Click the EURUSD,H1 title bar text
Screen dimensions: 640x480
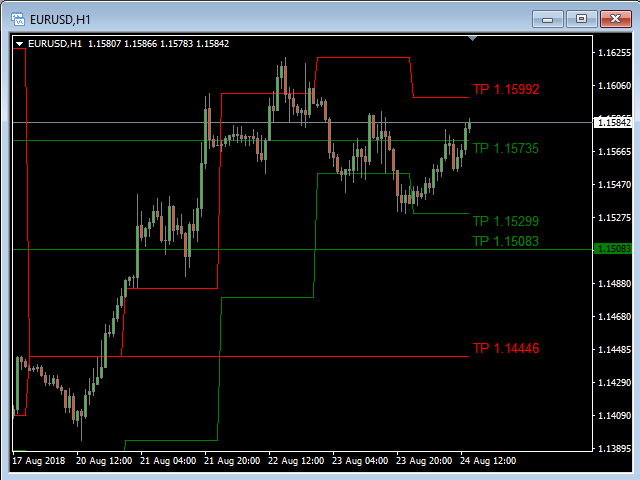pos(62,17)
